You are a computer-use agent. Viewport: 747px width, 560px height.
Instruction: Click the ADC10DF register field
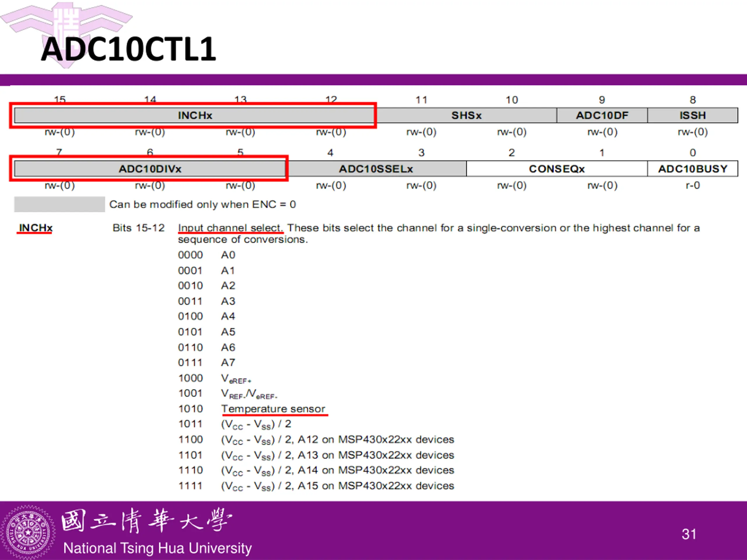click(602, 116)
